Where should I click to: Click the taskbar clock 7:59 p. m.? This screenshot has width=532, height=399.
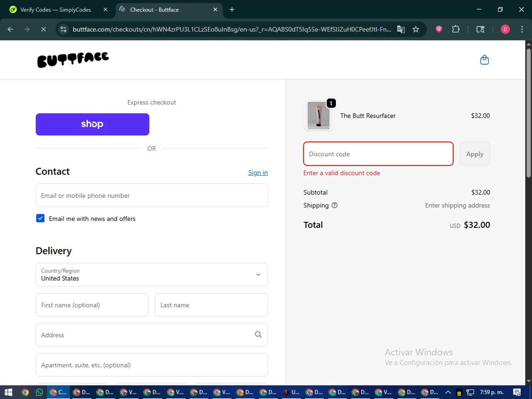click(492, 392)
